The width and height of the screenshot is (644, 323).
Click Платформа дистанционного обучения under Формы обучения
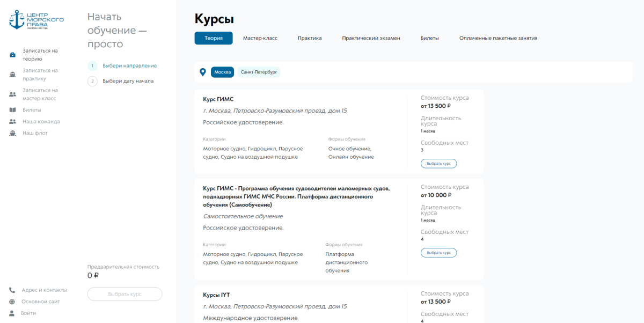click(346, 262)
